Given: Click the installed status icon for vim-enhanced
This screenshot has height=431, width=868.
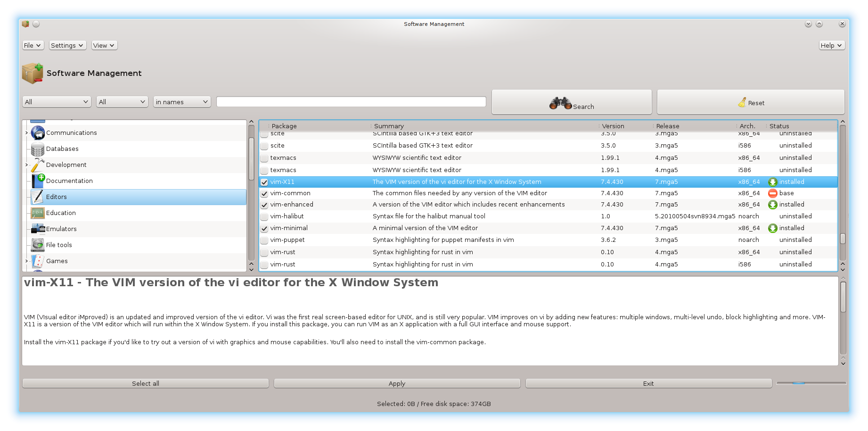Looking at the screenshot, I should [x=773, y=205].
